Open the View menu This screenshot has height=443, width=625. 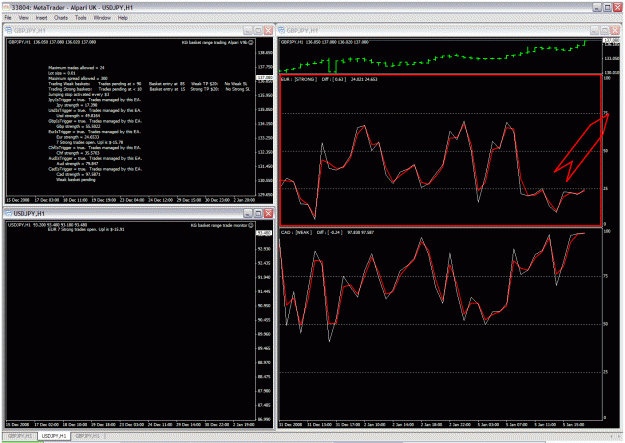click(x=24, y=18)
